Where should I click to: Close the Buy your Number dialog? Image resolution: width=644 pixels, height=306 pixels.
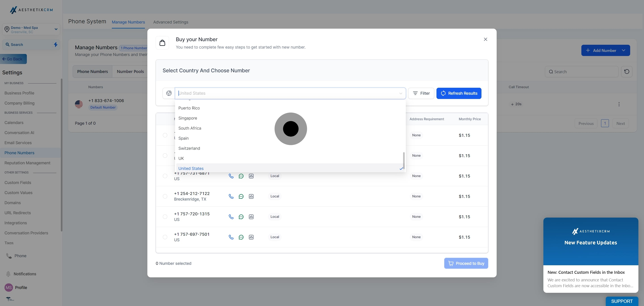485,39
